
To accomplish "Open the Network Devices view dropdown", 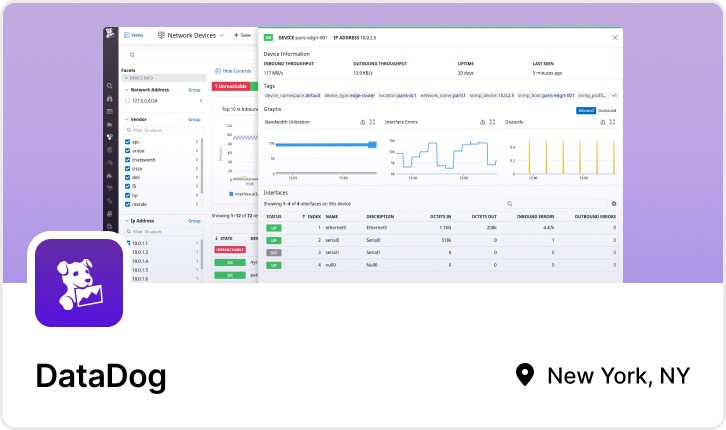I will click(x=191, y=35).
